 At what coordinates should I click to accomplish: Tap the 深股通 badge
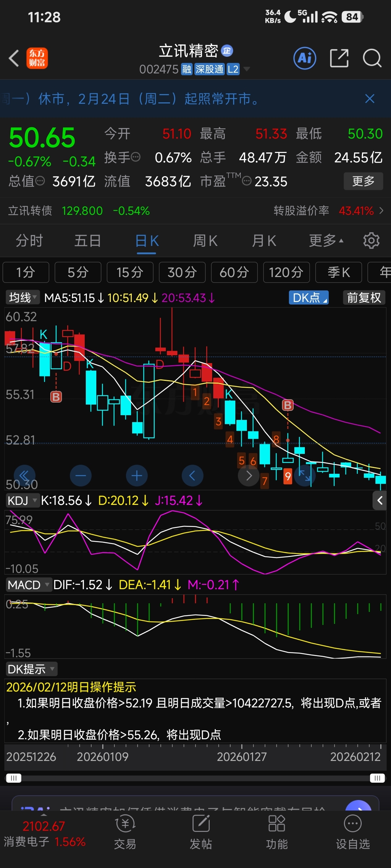click(x=209, y=69)
